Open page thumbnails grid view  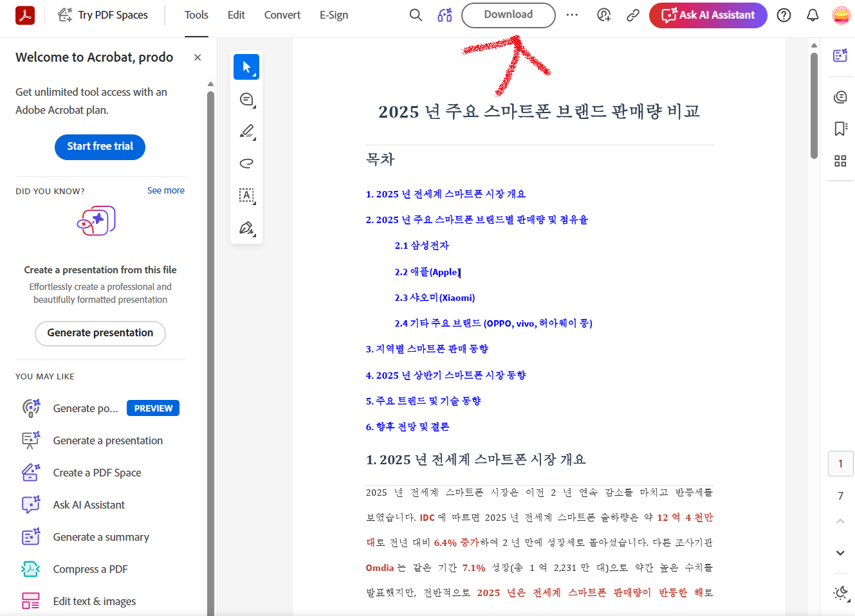(840, 161)
